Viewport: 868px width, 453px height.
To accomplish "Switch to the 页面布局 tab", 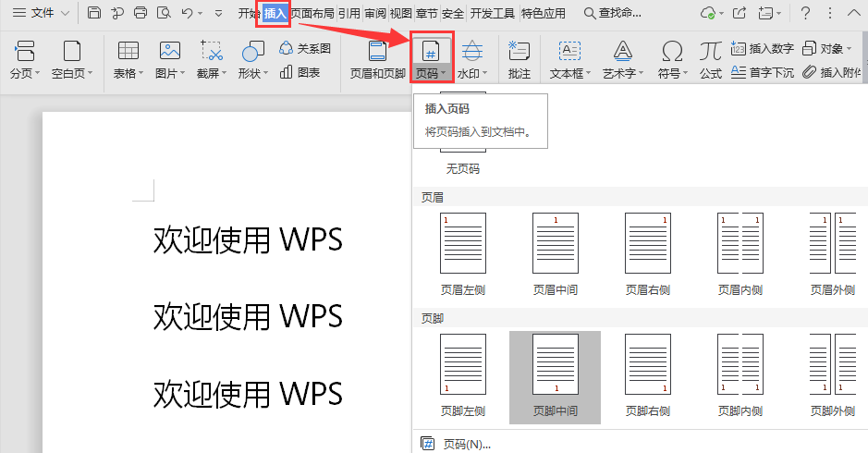I will click(312, 13).
